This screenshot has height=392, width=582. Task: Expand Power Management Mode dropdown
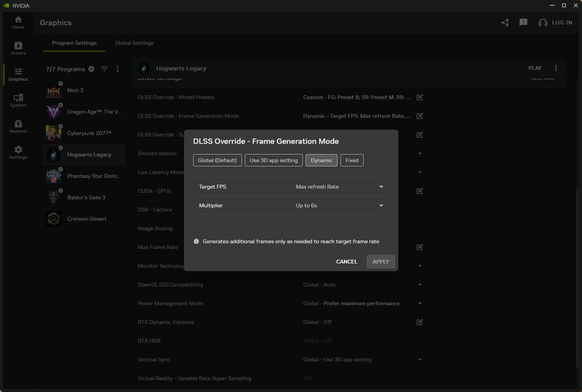click(x=420, y=303)
